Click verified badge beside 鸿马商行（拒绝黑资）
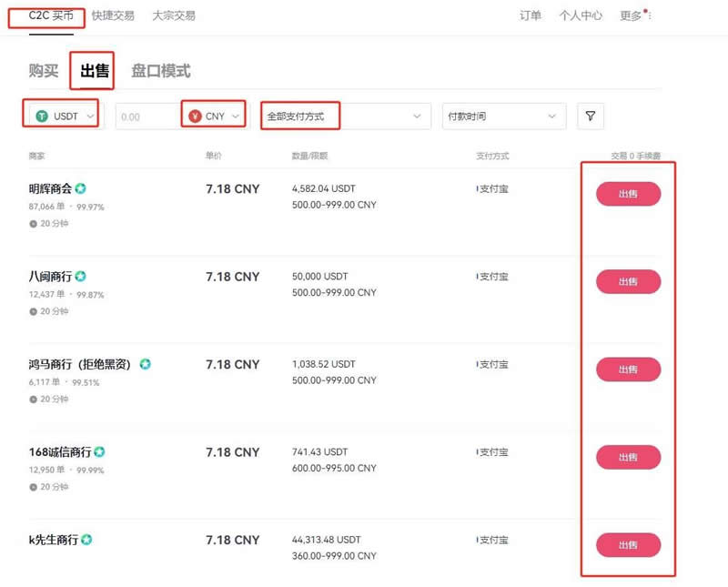This screenshot has height=587, width=728. pyautogui.click(x=146, y=364)
